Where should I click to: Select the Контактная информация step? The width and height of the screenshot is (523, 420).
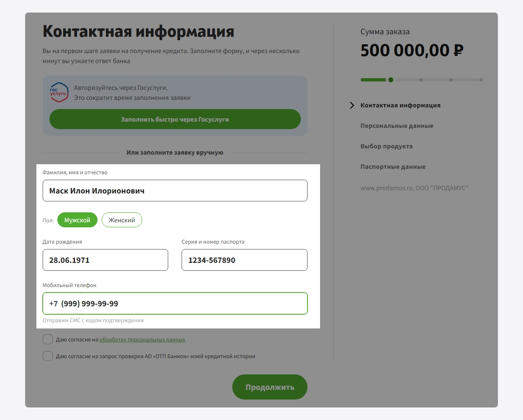(x=400, y=105)
